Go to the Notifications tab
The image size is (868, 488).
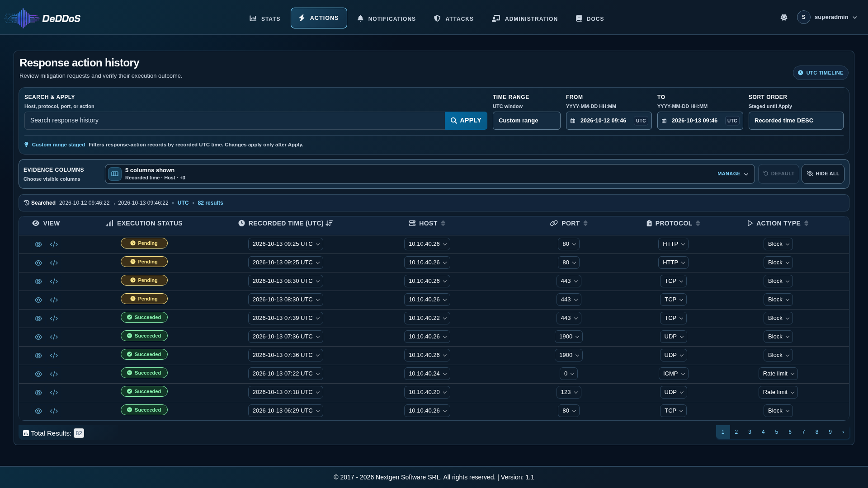click(x=387, y=19)
